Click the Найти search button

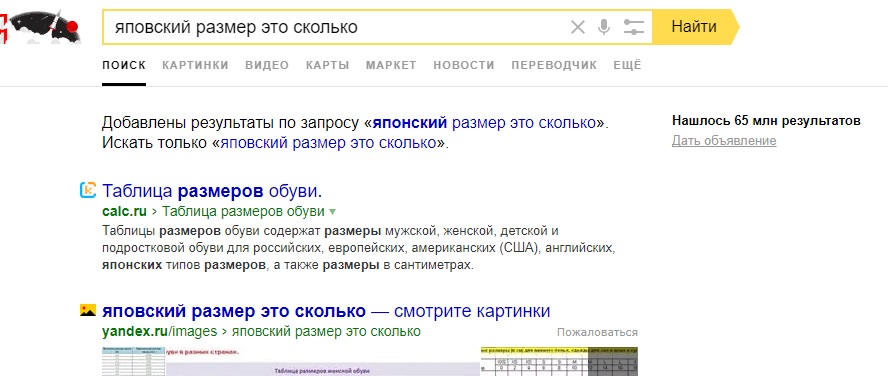tap(695, 27)
